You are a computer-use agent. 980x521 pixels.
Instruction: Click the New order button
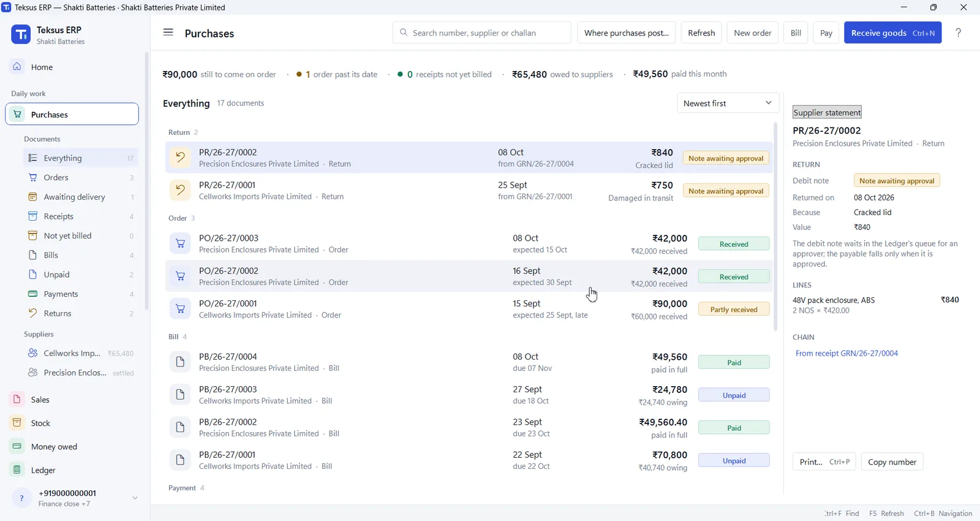pos(752,32)
